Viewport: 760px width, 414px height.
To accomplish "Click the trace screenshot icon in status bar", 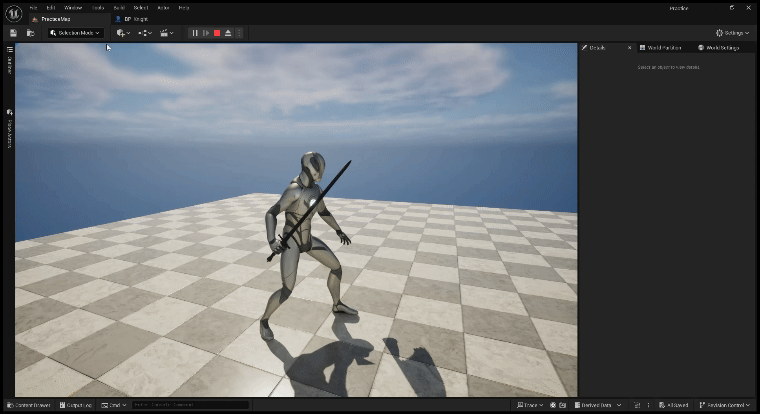I will (x=562, y=405).
